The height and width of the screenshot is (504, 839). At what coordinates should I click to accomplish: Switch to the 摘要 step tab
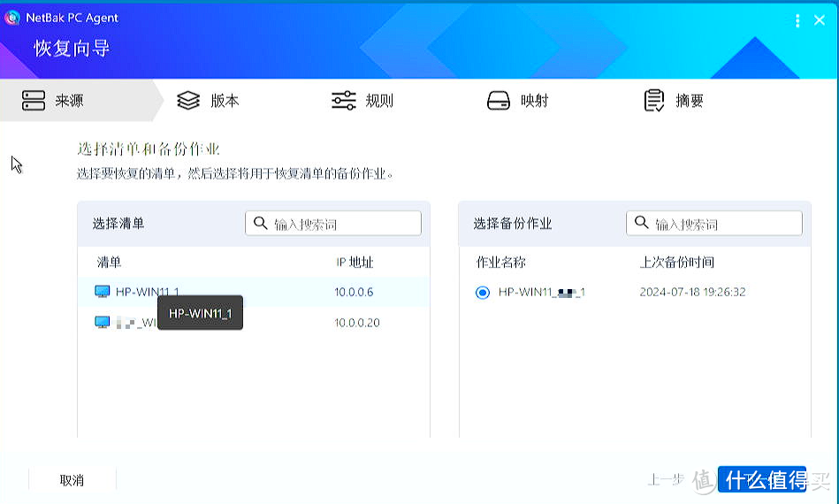[x=673, y=101]
